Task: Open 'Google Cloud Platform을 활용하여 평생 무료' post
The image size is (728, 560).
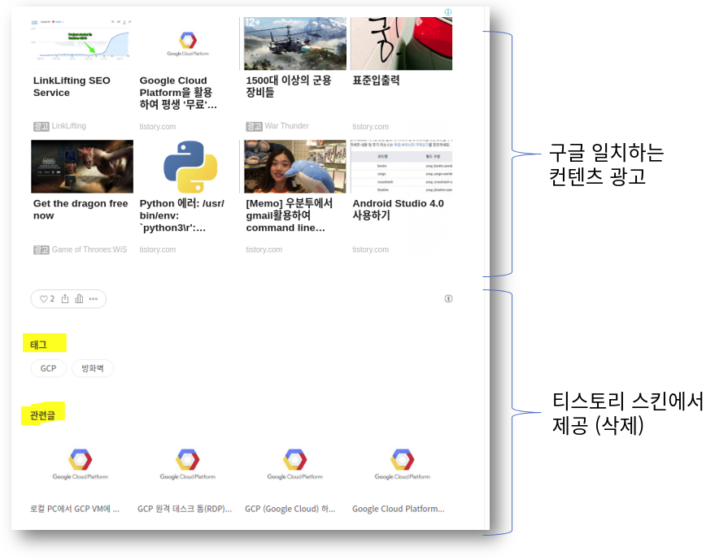Action: pos(178,93)
